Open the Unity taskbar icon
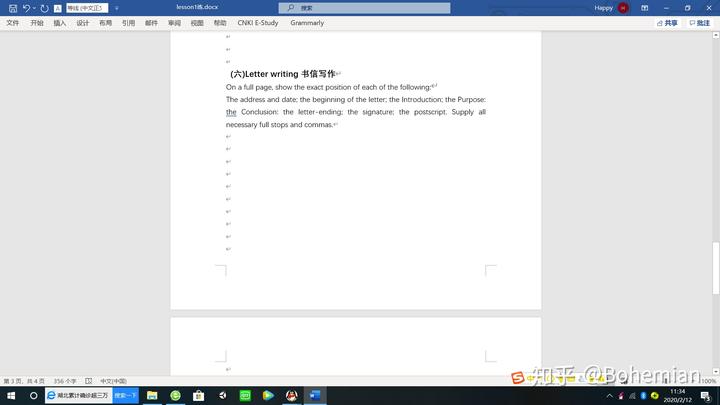This screenshot has width=720, height=405. (222, 395)
